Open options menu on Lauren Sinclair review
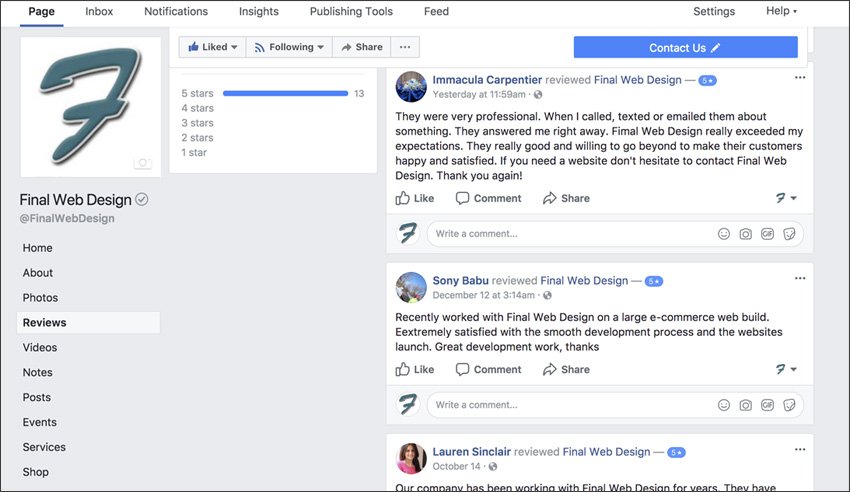Screen dimensions: 850x492 (x=800, y=449)
